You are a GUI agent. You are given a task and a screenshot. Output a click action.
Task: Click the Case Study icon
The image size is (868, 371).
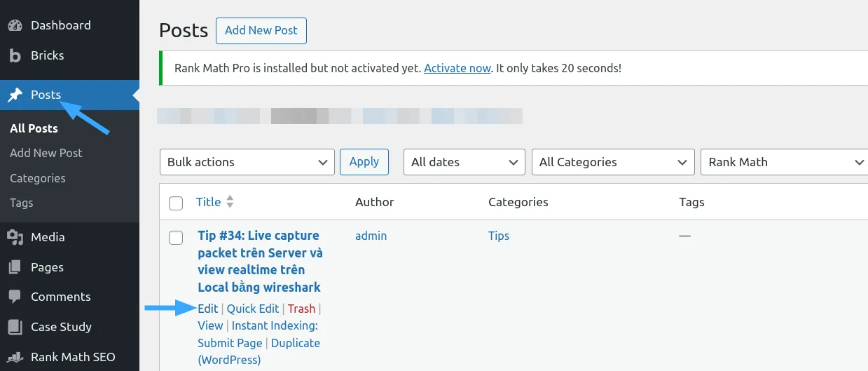point(15,327)
